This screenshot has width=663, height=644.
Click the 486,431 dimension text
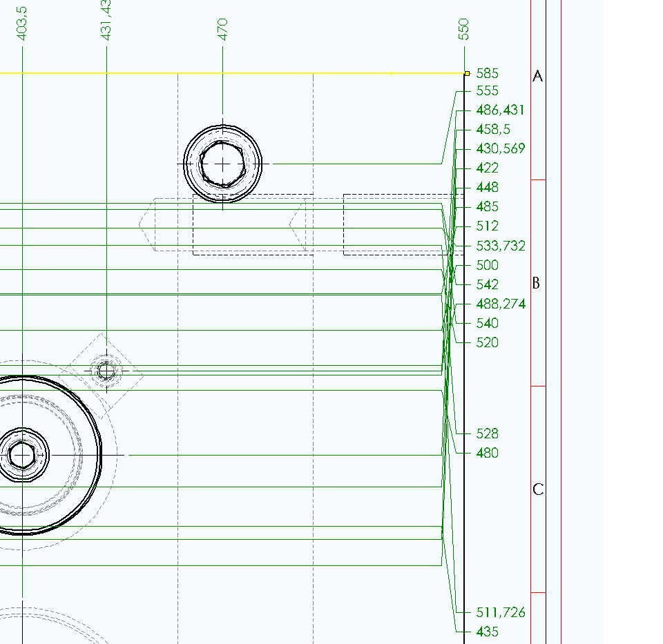pyautogui.click(x=500, y=110)
